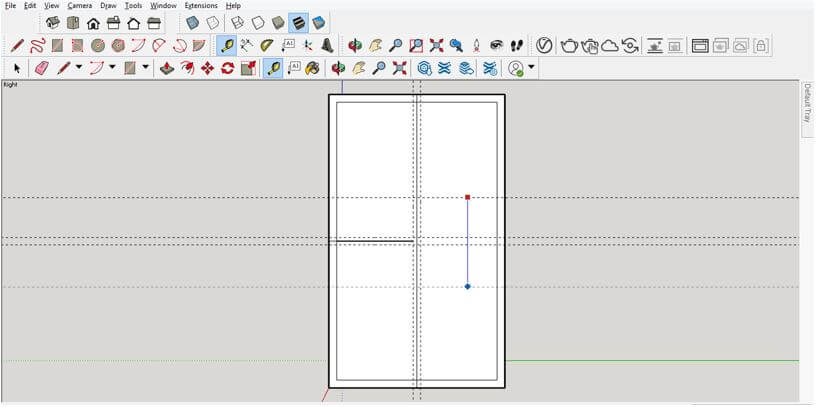Open the File menu

coord(10,6)
